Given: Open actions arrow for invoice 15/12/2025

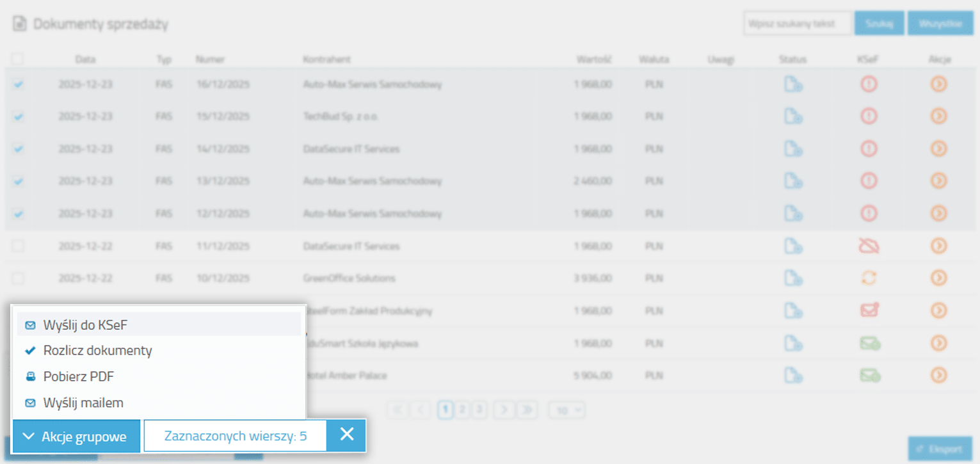Looking at the screenshot, I should pyautogui.click(x=938, y=116).
